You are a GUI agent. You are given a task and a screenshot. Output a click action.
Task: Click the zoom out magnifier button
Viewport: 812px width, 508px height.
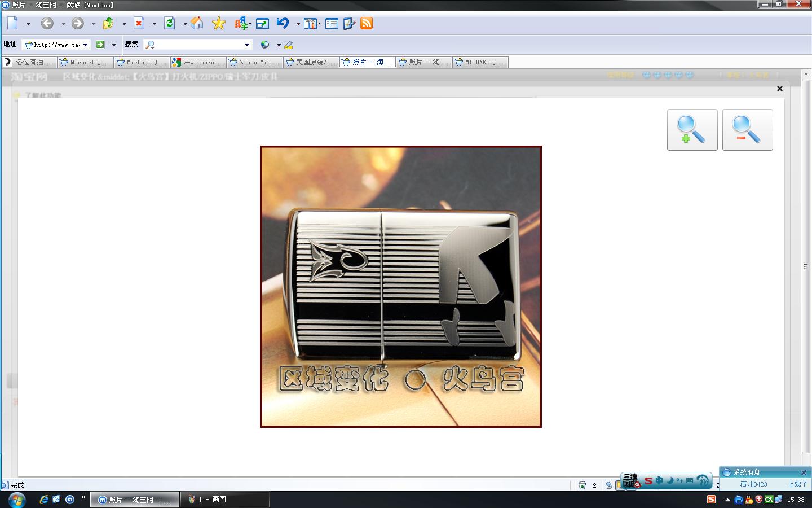(747, 130)
